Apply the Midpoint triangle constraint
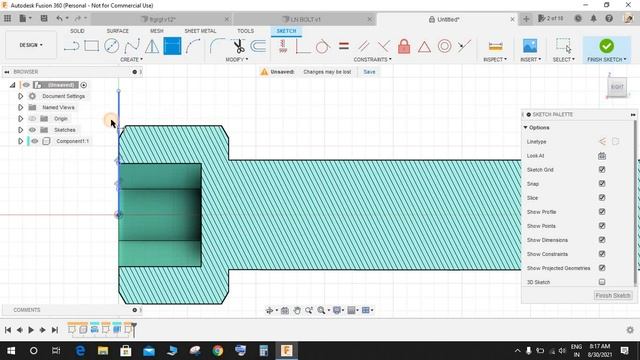Image resolution: width=640 pixels, height=360 pixels. [424, 47]
